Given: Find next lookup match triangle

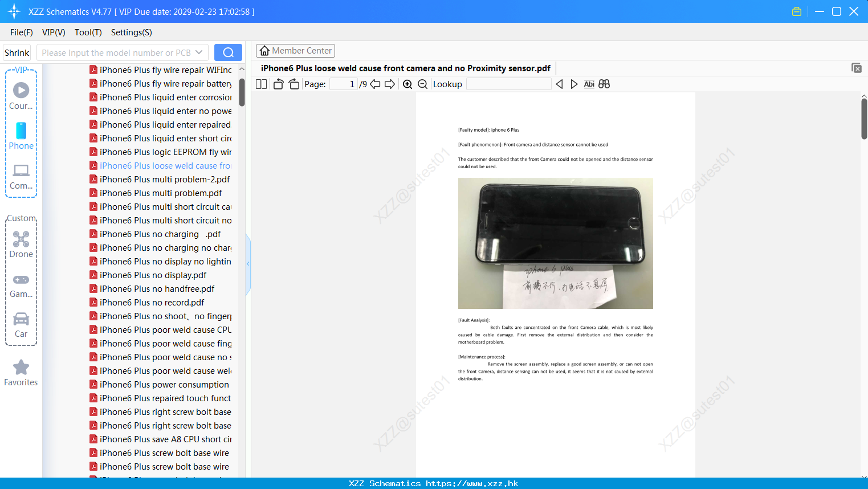Looking at the screenshot, I should point(574,84).
